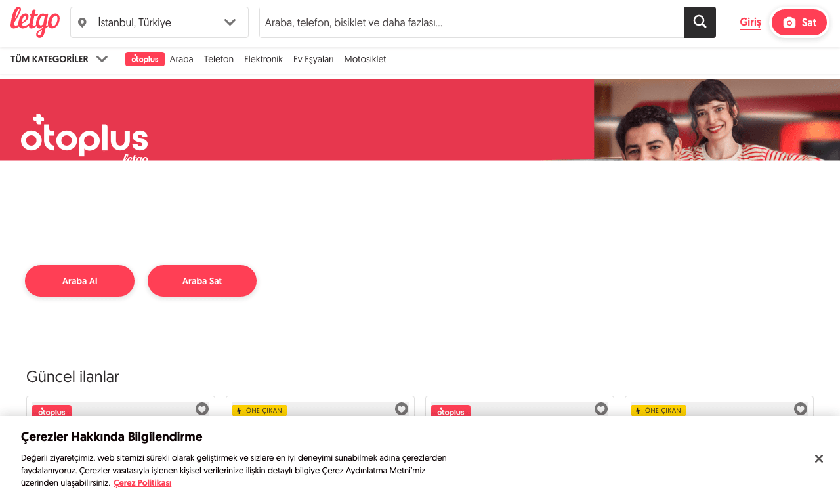Close the cookie notification banner
840x504 pixels.
coord(818,459)
